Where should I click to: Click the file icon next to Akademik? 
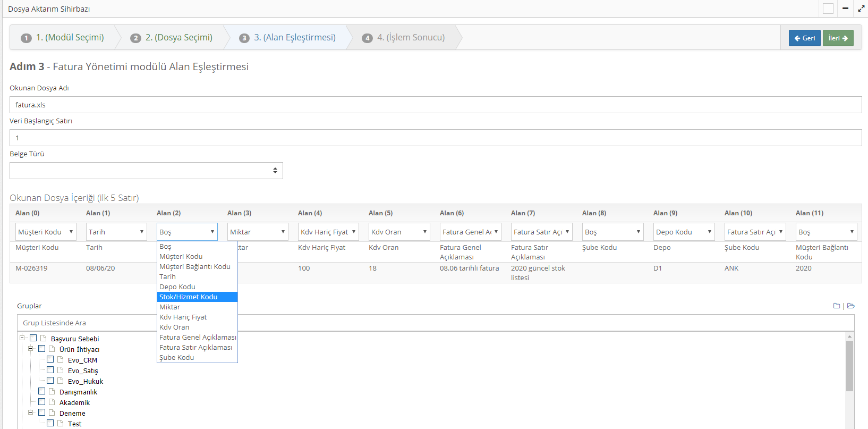click(52, 402)
